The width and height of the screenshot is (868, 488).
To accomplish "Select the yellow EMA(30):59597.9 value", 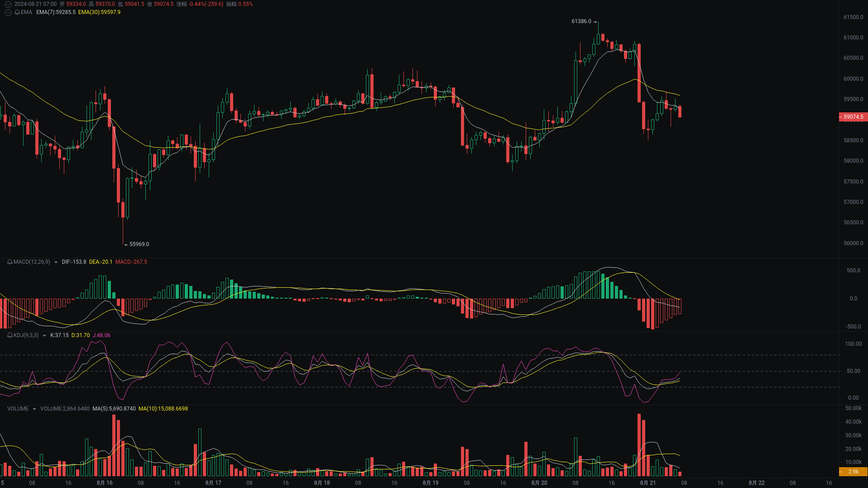I will (x=100, y=12).
